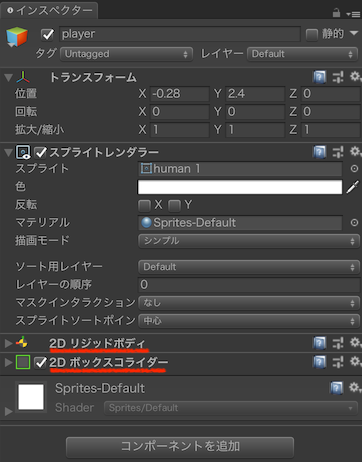The image size is (362, 462).
Task: Open Sprite Renderer preset selector icon
Action: [x=338, y=152]
